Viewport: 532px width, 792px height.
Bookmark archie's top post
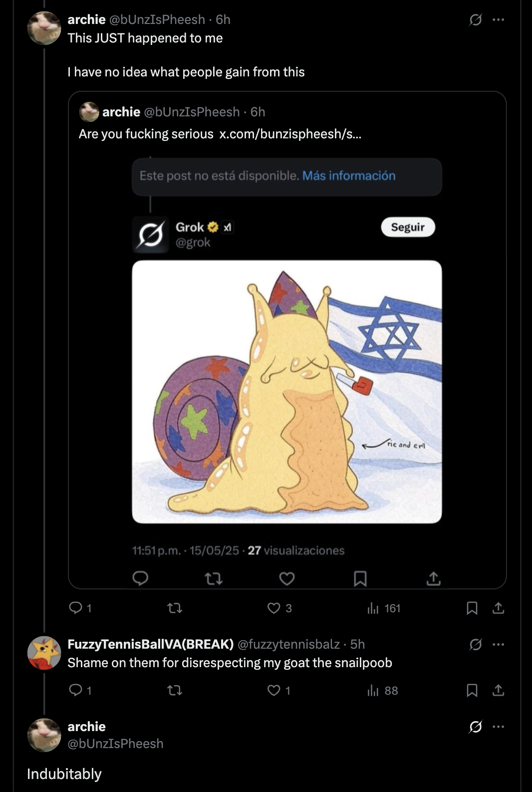[472, 608]
